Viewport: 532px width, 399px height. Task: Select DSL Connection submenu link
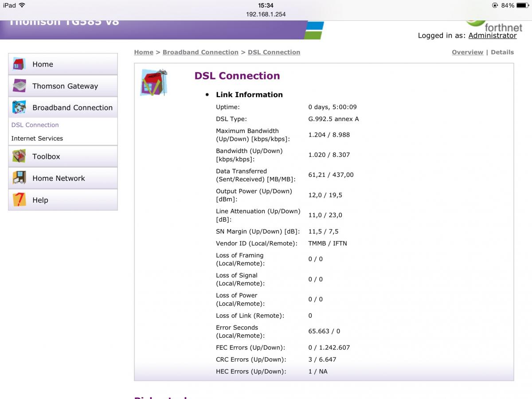point(35,125)
